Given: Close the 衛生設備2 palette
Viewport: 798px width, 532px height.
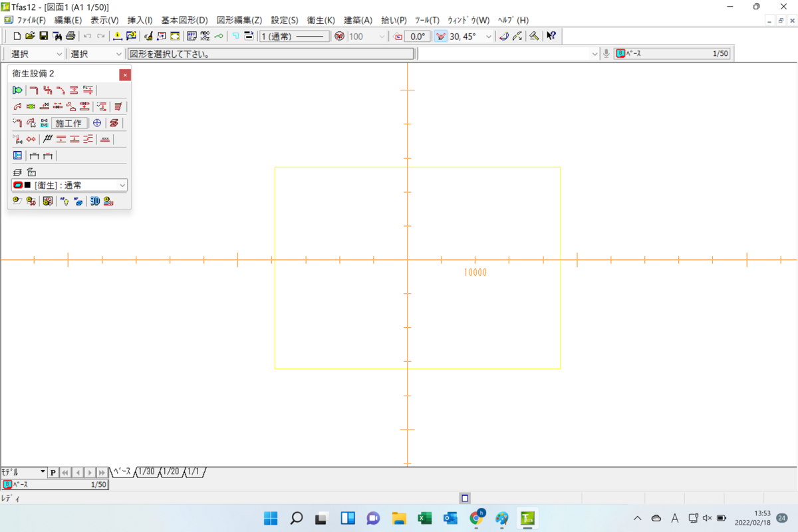Looking at the screenshot, I should pos(125,74).
